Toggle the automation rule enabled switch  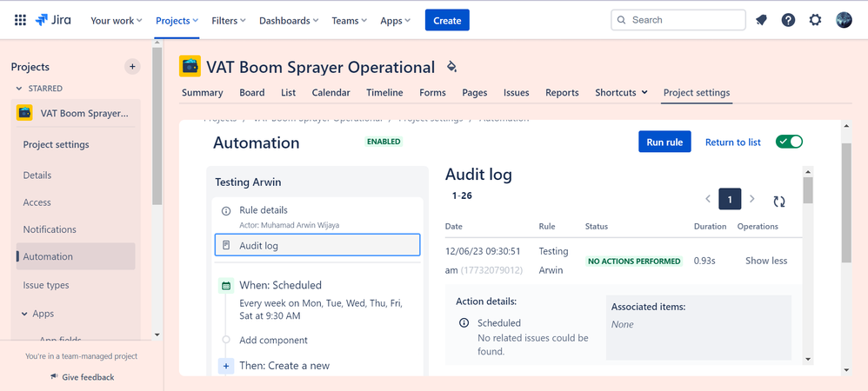coord(789,142)
